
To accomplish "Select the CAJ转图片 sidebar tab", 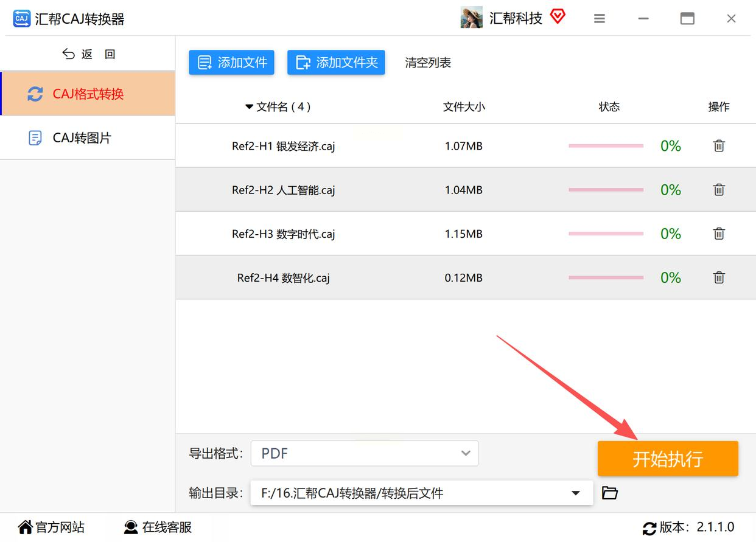I will [88, 138].
